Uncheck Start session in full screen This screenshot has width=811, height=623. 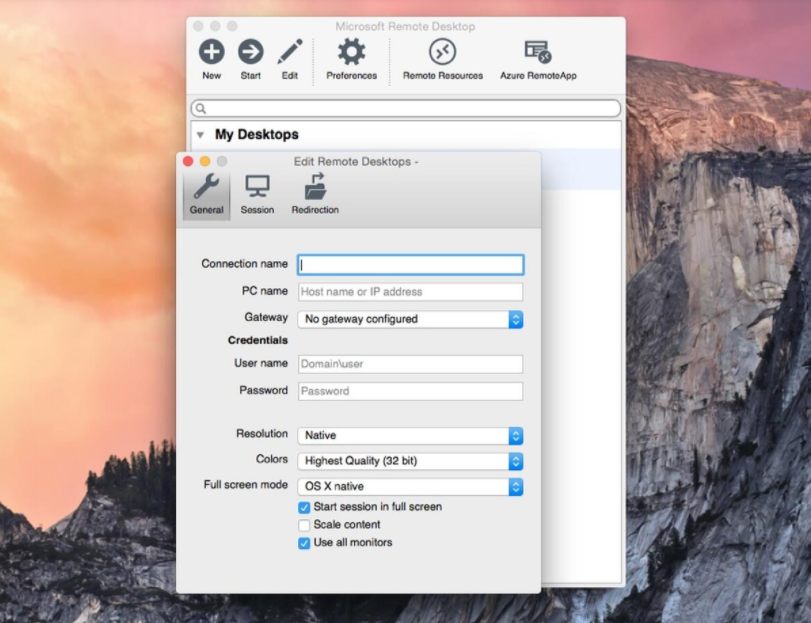pos(304,508)
